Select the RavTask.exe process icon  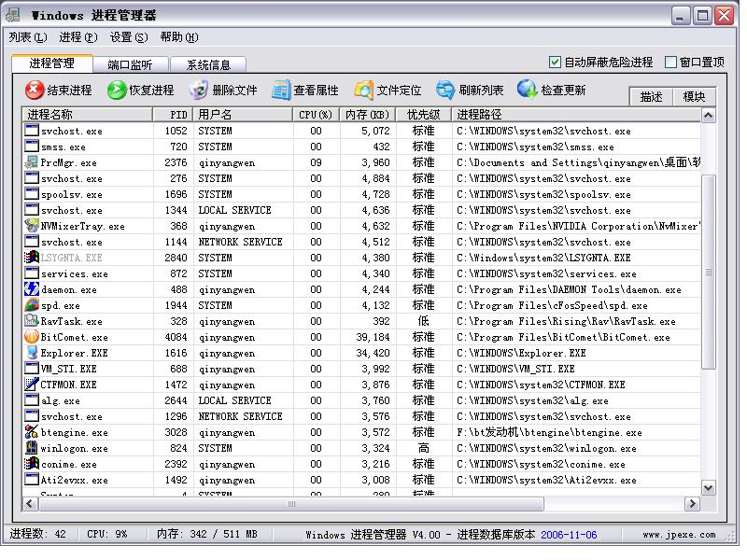click(32, 321)
